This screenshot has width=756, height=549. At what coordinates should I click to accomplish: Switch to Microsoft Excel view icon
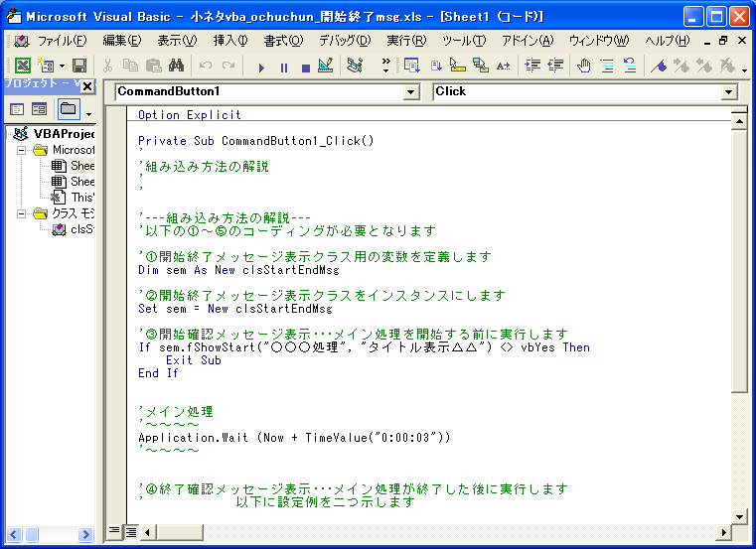point(22,66)
